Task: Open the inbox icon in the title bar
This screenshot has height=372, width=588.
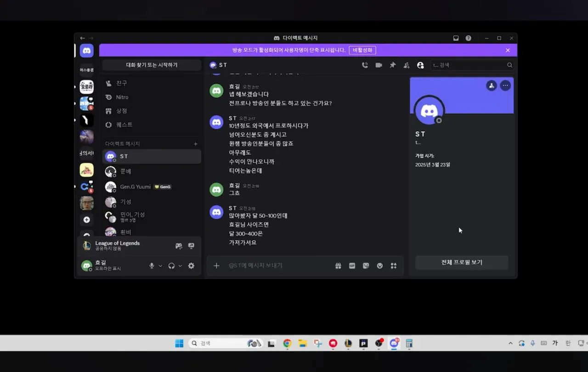Action: click(x=456, y=38)
